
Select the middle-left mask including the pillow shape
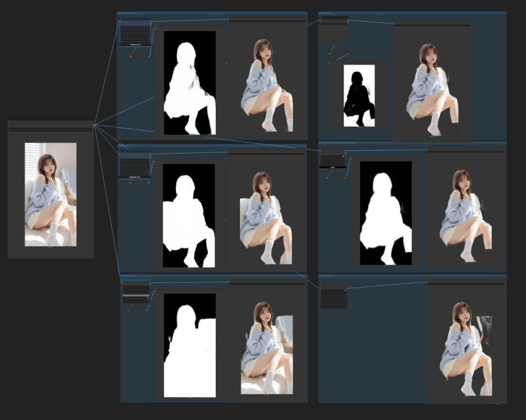tap(189, 215)
